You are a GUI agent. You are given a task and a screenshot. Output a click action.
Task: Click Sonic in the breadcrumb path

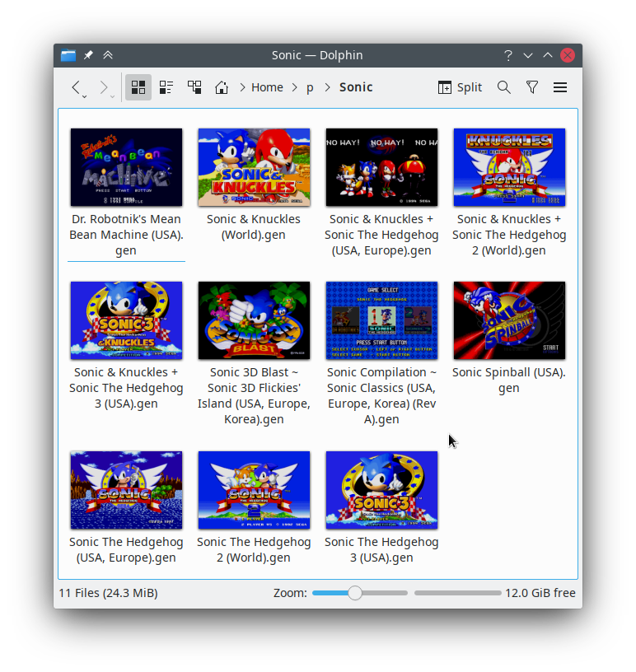356,87
